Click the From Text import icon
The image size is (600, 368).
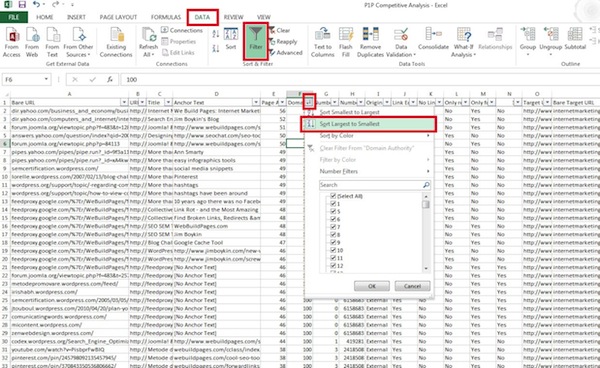(52, 42)
